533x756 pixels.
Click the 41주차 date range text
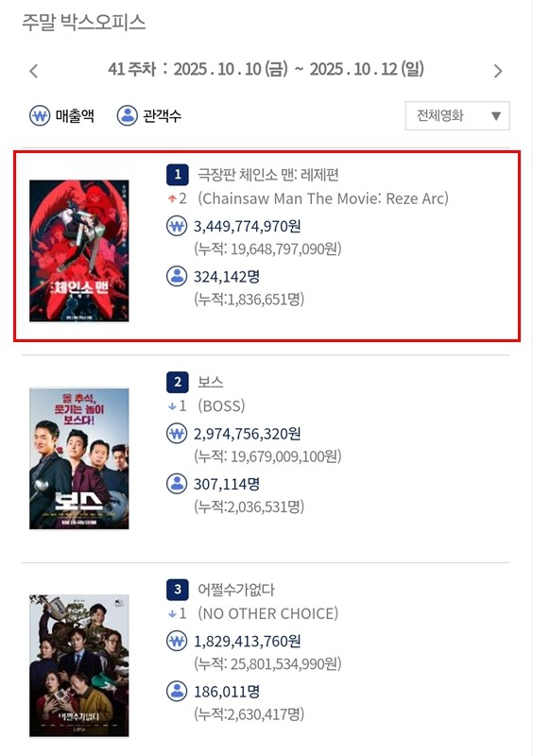(266, 69)
